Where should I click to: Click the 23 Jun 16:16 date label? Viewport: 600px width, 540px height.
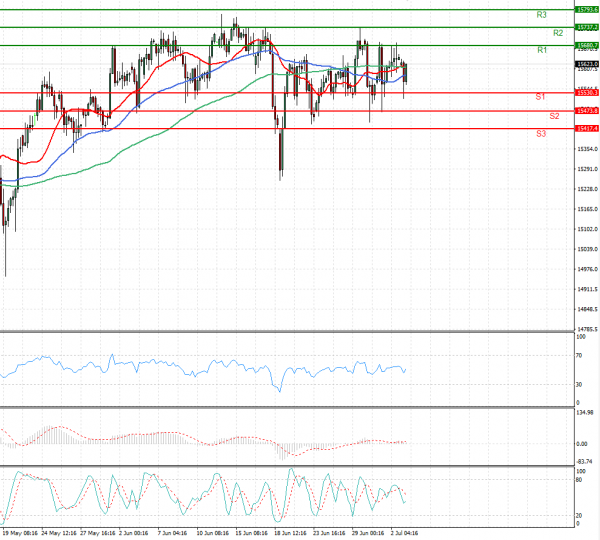pyautogui.click(x=329, y=533)
